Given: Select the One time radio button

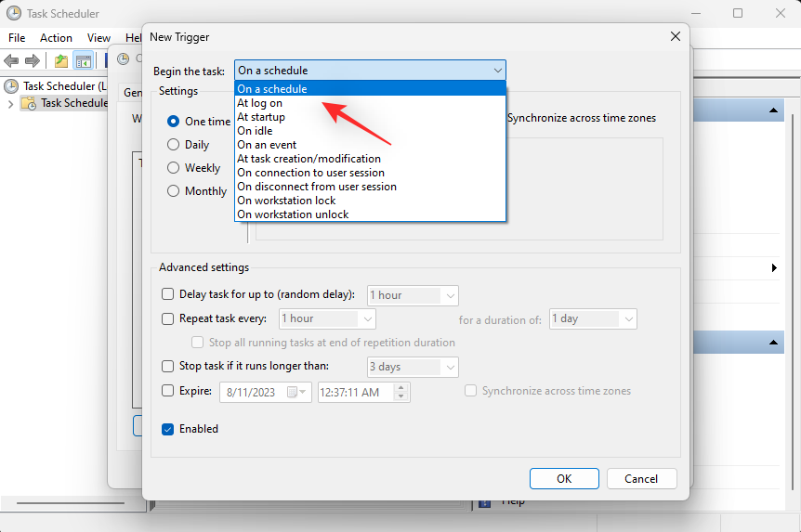Looking at the screenshot, I should coord(173,121).
